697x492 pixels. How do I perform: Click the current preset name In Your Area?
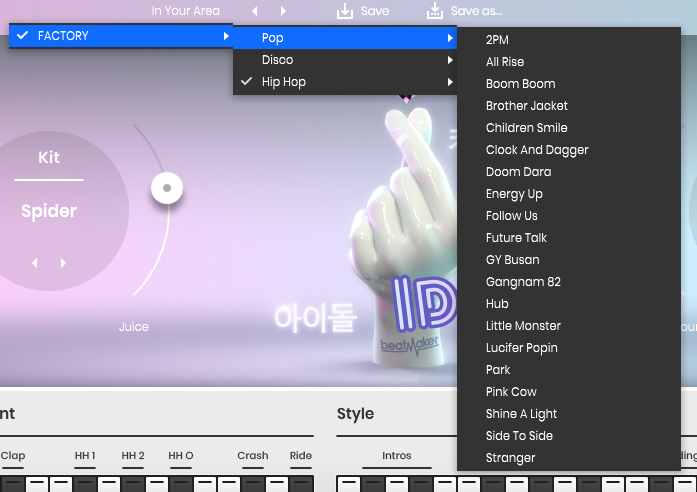tap(185, 11)
